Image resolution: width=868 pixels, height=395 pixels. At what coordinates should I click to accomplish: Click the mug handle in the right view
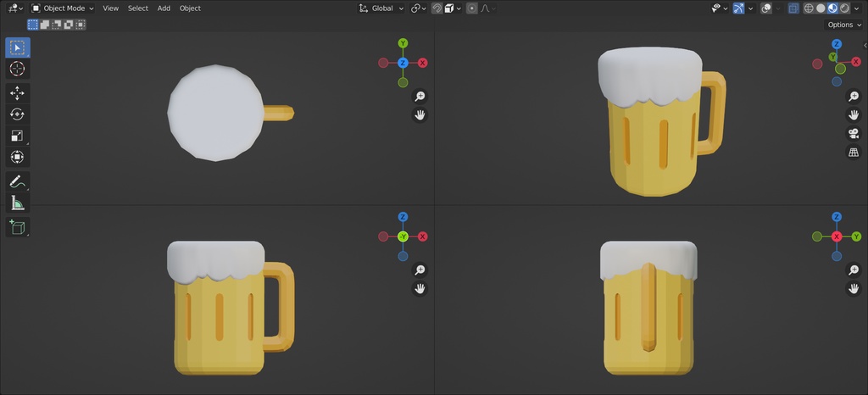click(648, 307)
